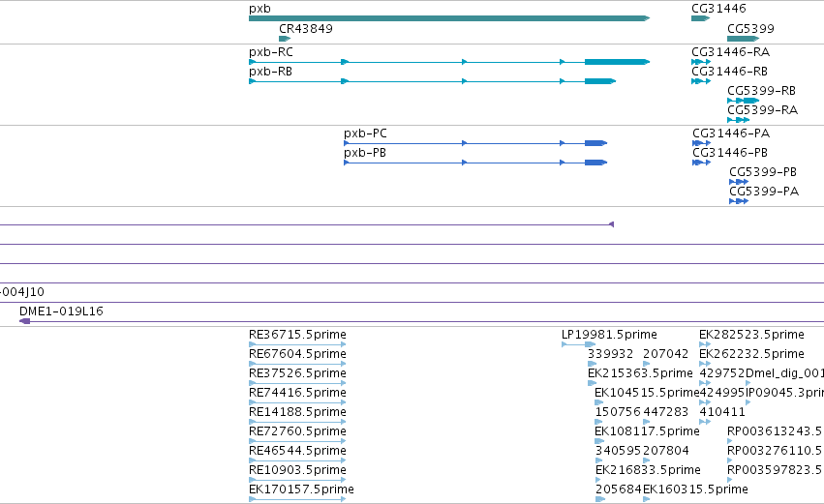The width and height of the screenshot is (824, 504).
Task: Open the CR43849 gene label
Action: (306, 28)
